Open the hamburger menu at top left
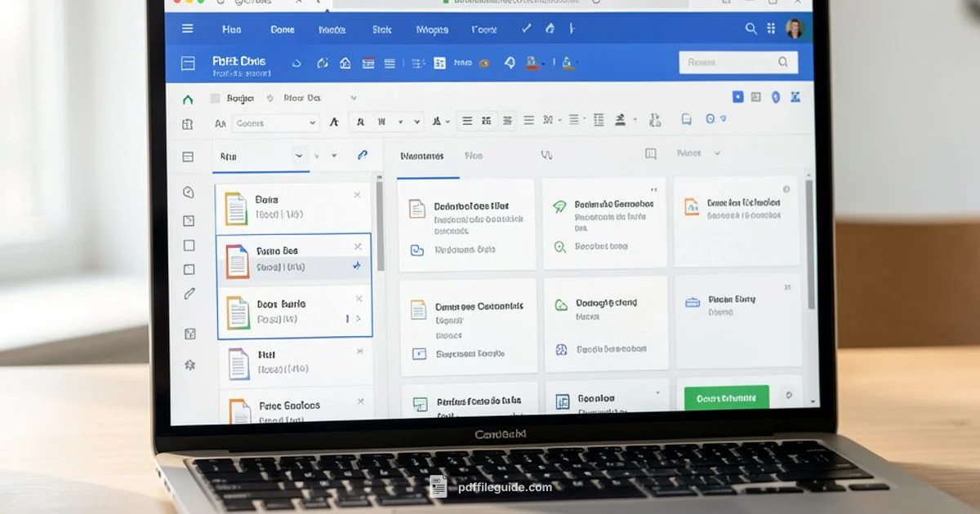The height and width of the screenshot is (514, 980). click(187, 29)
